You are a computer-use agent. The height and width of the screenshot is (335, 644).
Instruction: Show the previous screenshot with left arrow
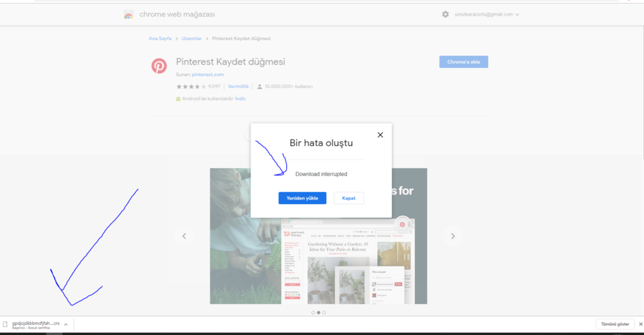point(184,236)
